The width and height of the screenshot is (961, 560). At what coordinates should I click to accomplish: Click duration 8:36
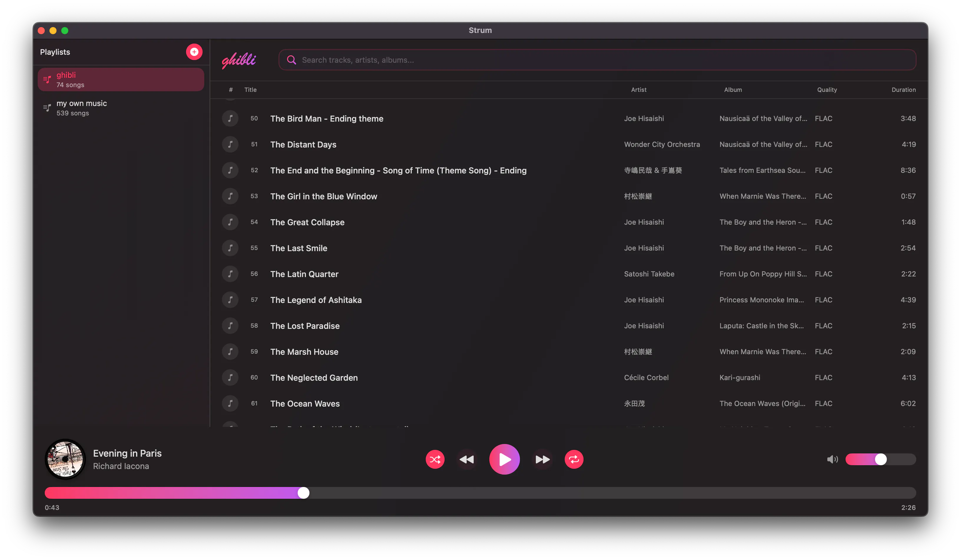(x=908, y=170)
